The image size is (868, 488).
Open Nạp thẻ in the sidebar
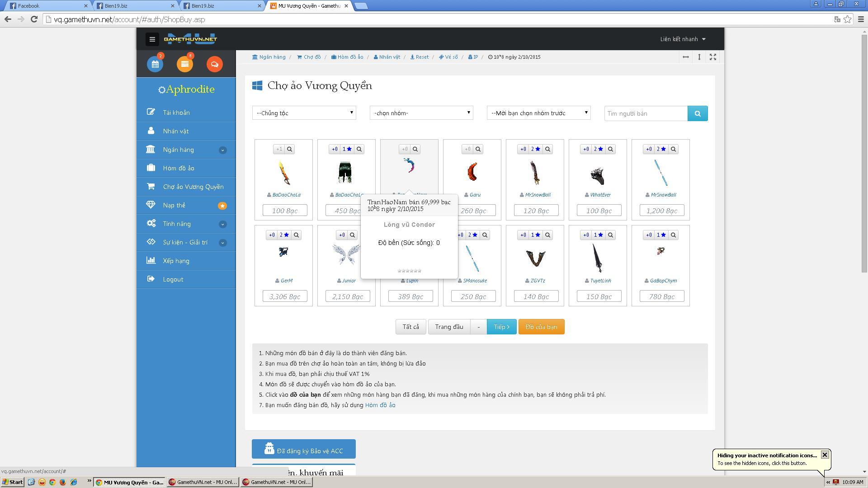pos(186,205)
